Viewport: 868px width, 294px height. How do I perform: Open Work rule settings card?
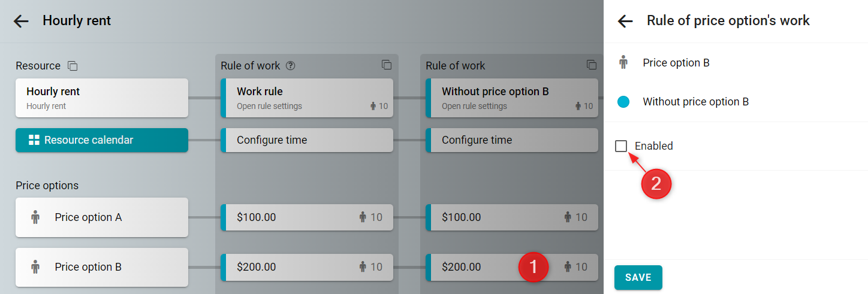[307, 98]
